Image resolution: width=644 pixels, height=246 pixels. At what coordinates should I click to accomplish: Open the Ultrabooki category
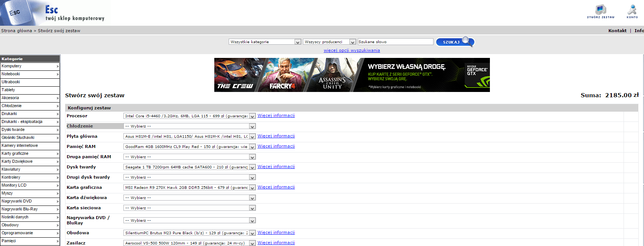coord(30,82)
